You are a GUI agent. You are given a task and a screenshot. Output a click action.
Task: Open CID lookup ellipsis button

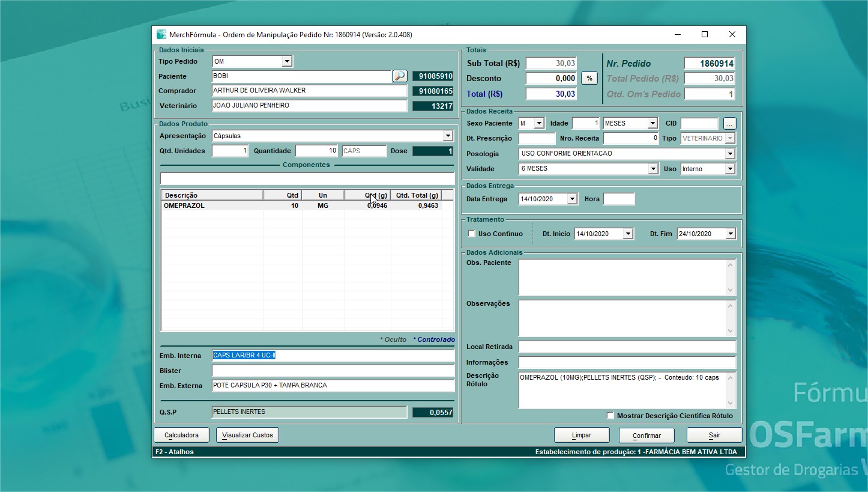click(x=729, y=123)
